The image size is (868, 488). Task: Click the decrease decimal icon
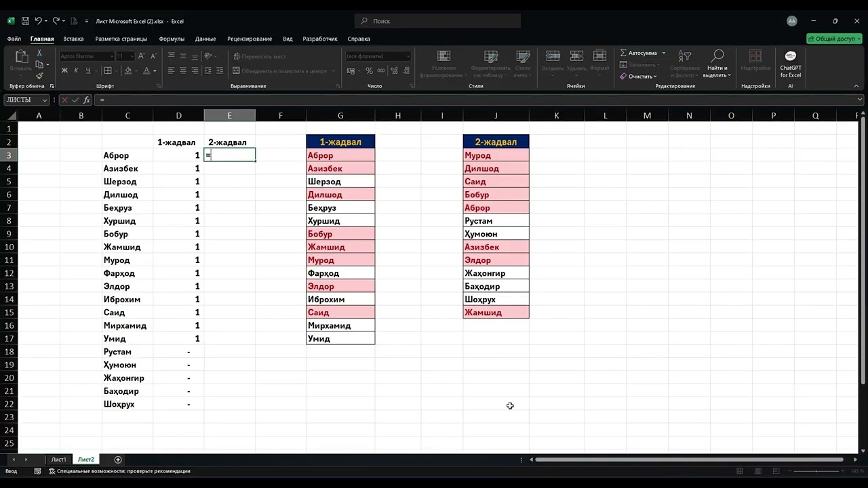(406, 70)
